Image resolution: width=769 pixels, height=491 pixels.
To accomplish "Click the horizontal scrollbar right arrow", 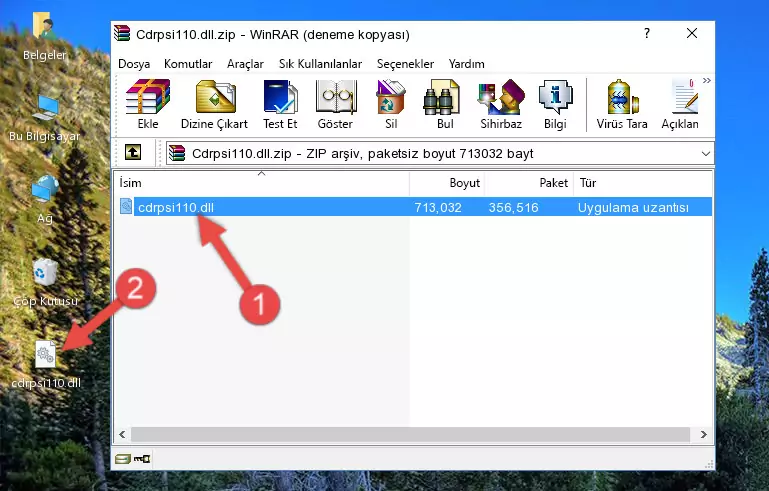I will pyautogui.click(x=704, y=434).
